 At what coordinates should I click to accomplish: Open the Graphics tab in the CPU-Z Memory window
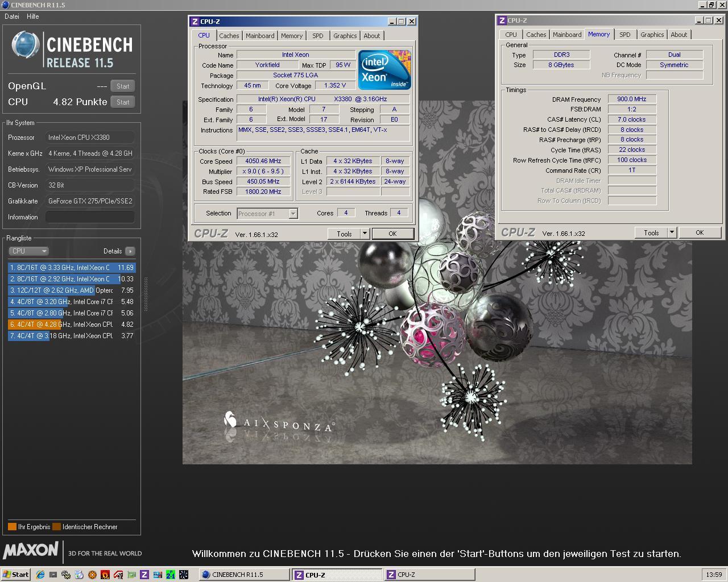tap(652, 35)
